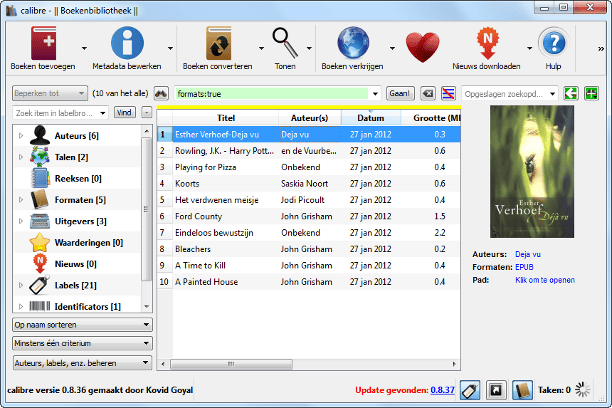
Task: Open the search history dropdown arrow
Action: point(375,94)
